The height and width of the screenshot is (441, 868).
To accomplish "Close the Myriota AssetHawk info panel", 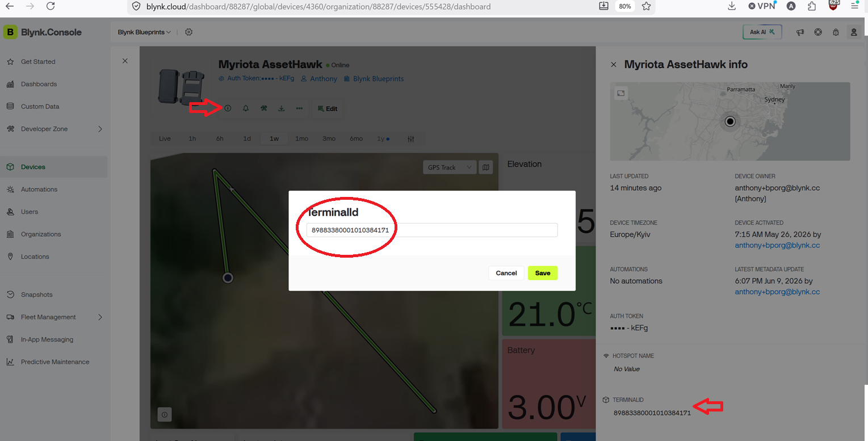I will 614,65.
